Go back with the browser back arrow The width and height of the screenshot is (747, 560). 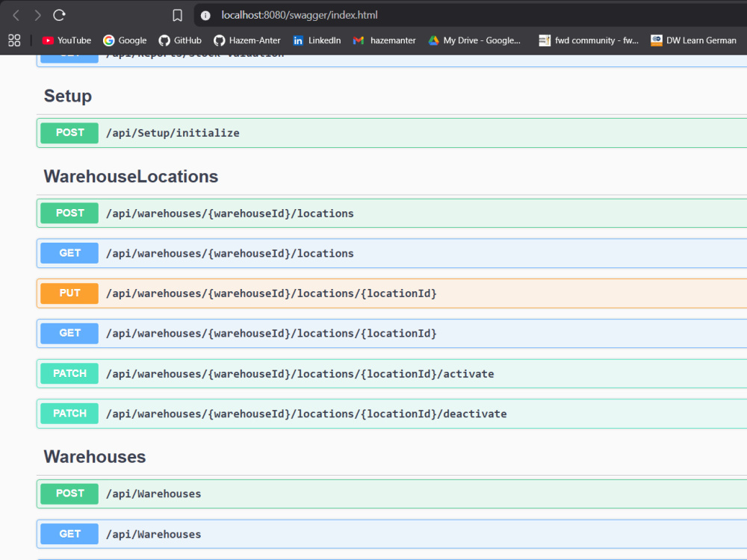coord(16,15)
